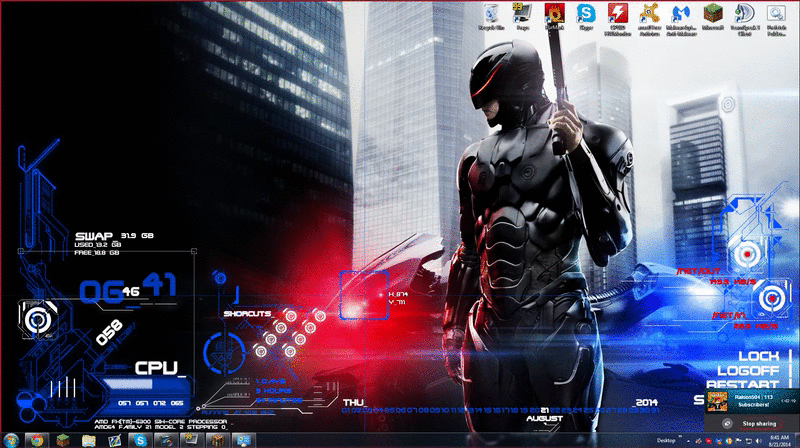800x448 pixels.
Task: Open the pencil-icon app in the taskbar
Action: 114,440
